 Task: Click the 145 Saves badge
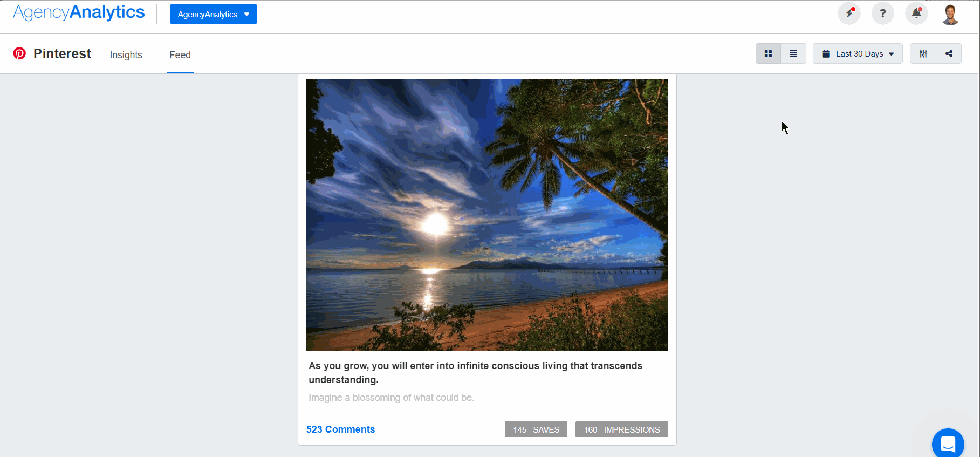tap(536, 429)
